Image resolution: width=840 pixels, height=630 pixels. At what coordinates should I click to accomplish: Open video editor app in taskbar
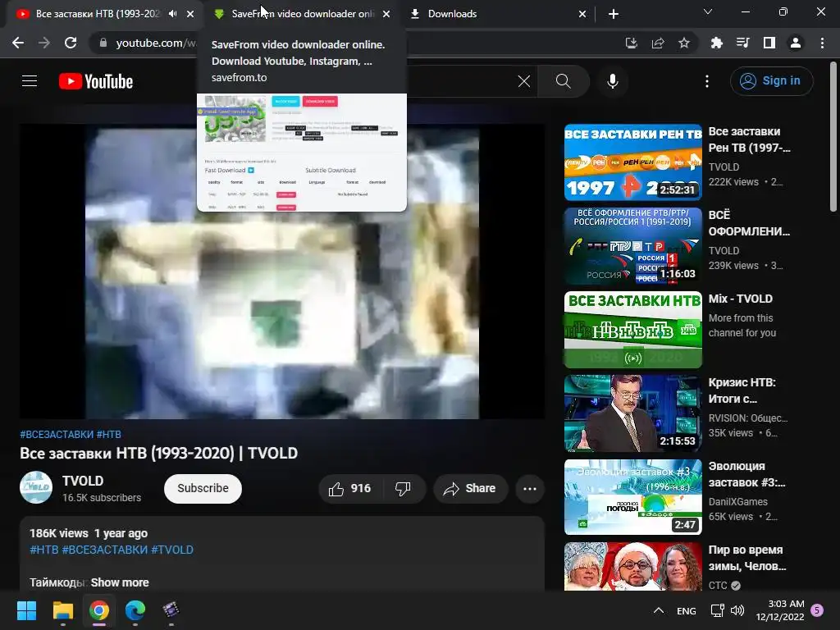(171, 610)
